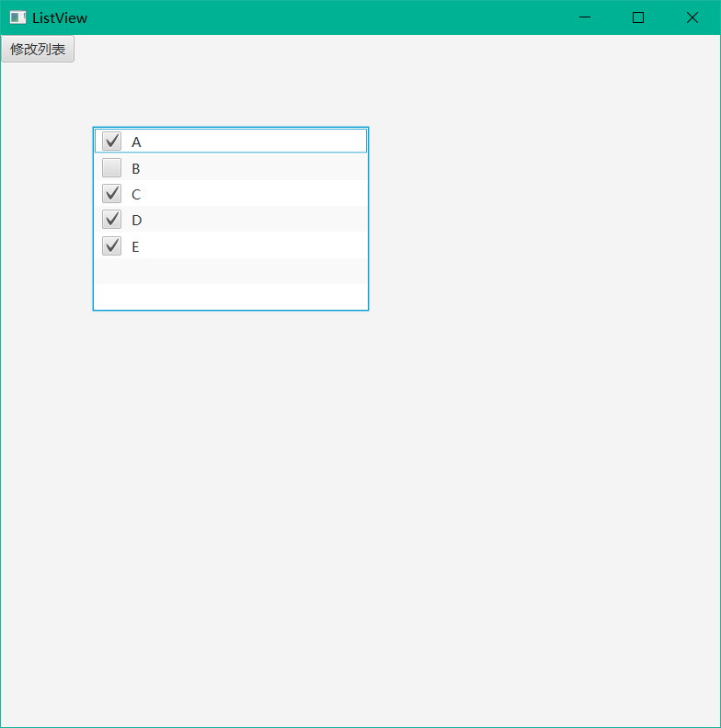Click the last empty row in the list

[231, 296]
